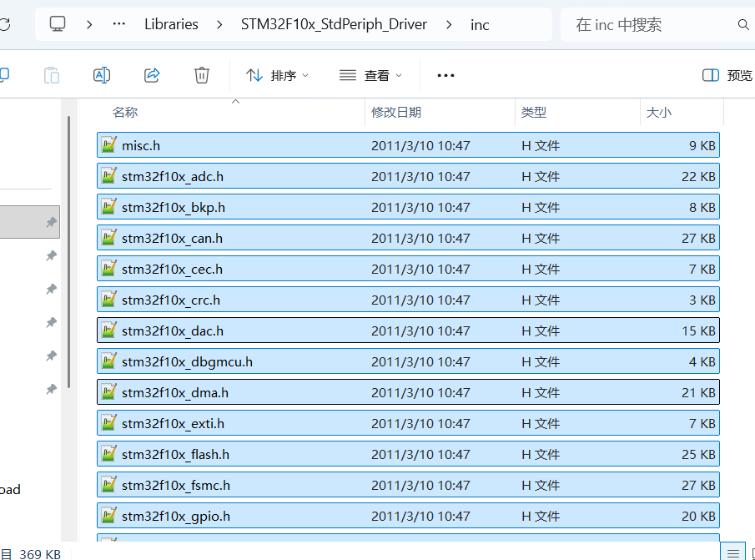755x560 pixels.
Task: Select stm32f10x_flash.h file name
Action: pos(175,454)
